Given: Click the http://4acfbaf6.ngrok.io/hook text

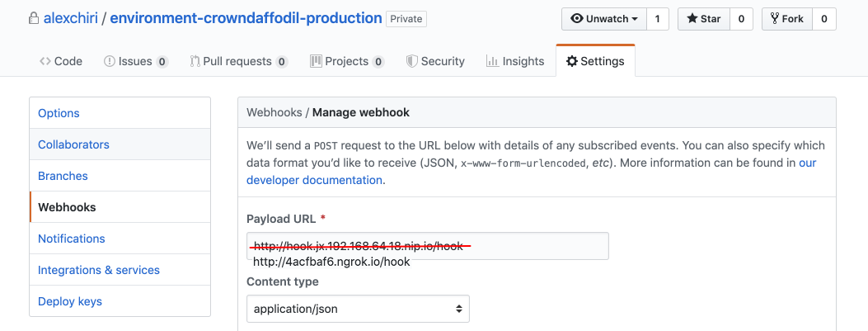Looking at the screenshot, I should tap(331, 262).
